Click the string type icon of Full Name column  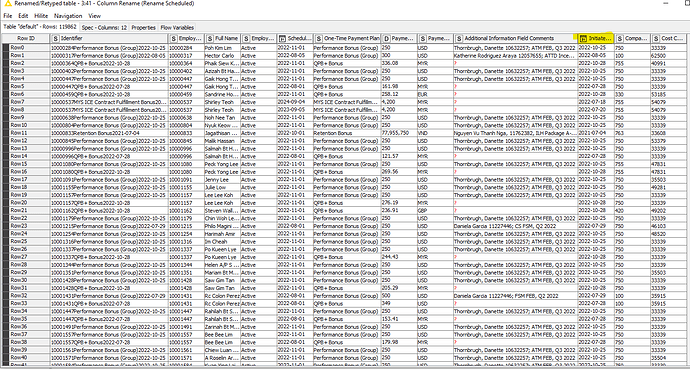pos(210,39)
